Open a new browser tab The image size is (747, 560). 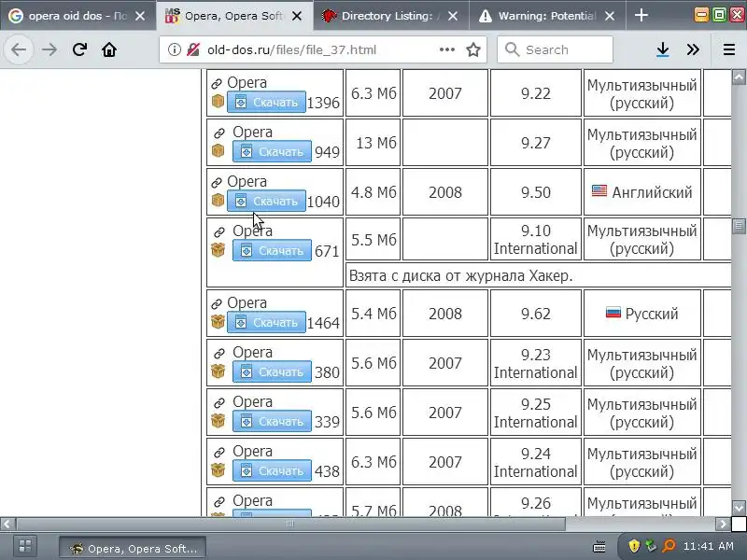tap(641, 16)
